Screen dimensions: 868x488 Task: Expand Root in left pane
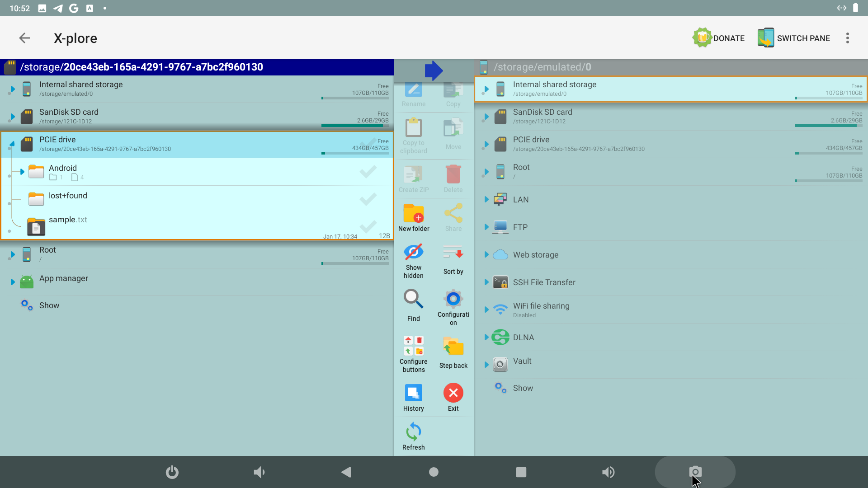point(12,254)
